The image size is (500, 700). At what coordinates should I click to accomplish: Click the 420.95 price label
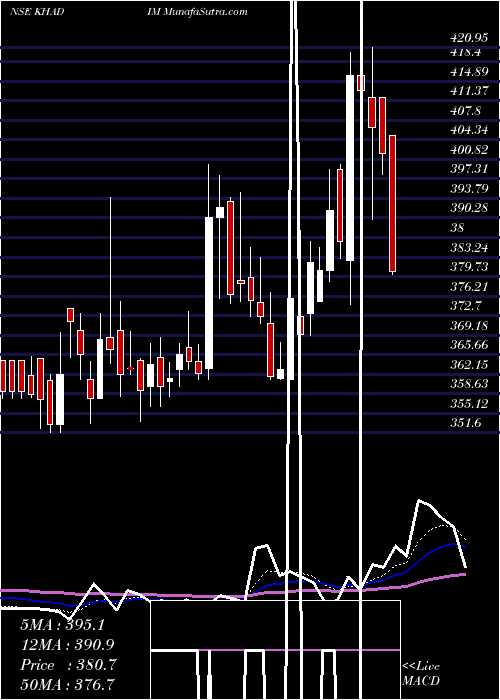(468, 38)
